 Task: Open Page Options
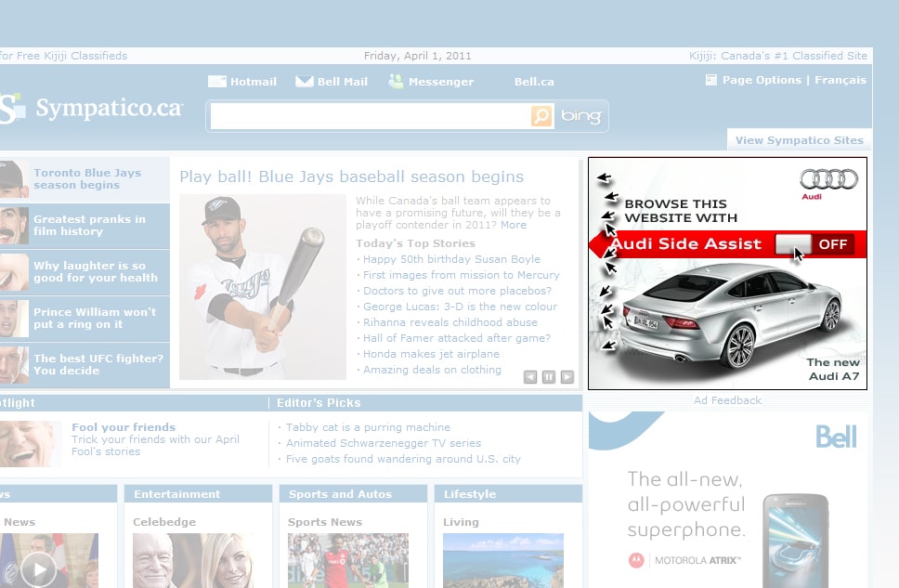click(762, 80)
